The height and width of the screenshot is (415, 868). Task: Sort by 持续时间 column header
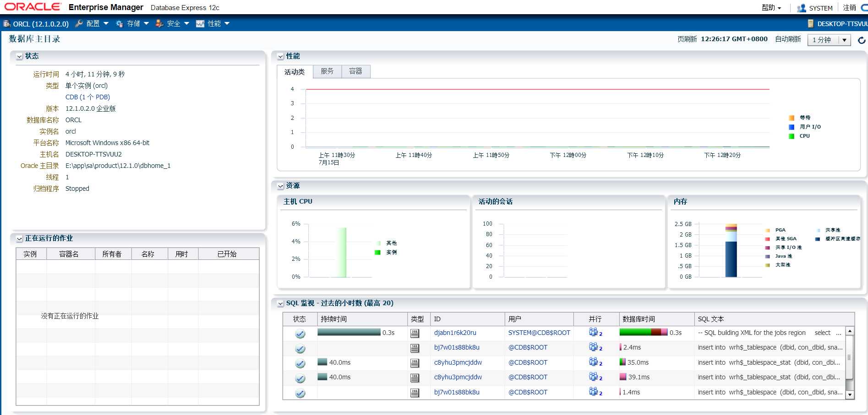[x=362, y=319]
